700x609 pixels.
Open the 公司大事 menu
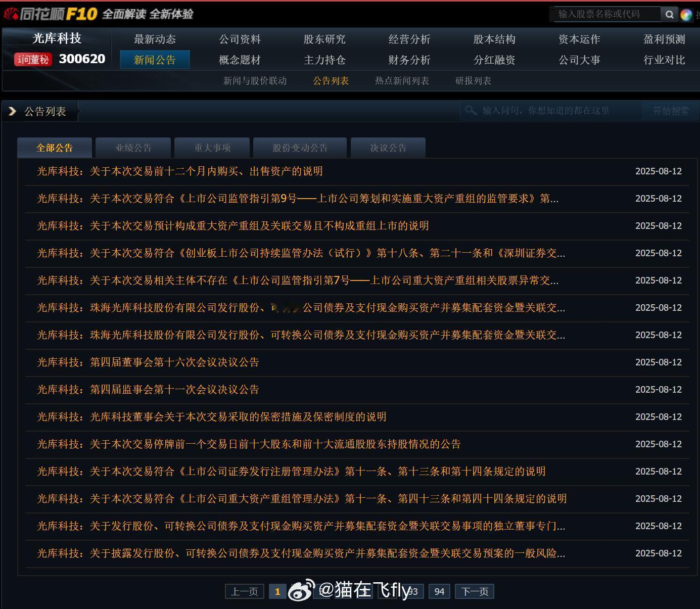(x=579, y=60)
